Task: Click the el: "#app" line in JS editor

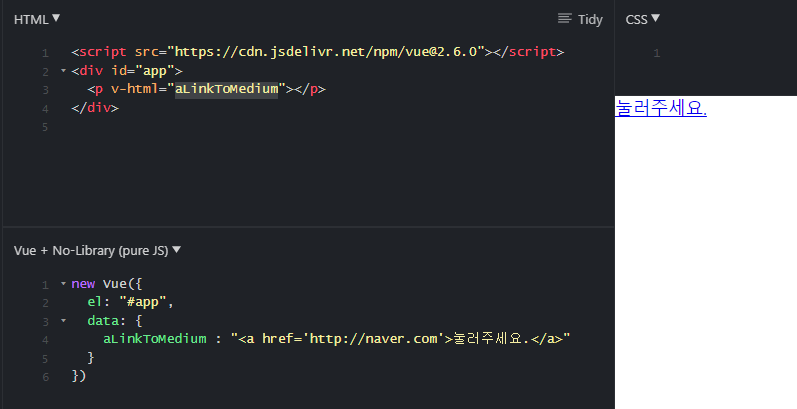Action: point(130,302)
